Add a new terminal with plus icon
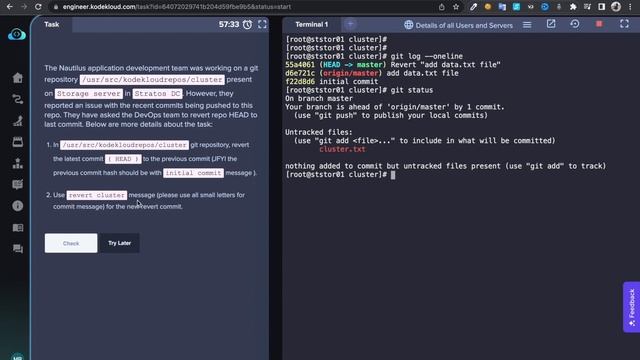This screenshot has width=640, height=360. coord(350,24)
